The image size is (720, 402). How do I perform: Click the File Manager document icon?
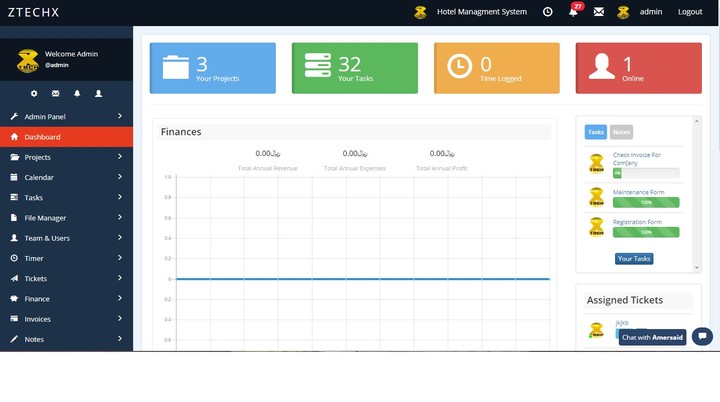[14, 217]
